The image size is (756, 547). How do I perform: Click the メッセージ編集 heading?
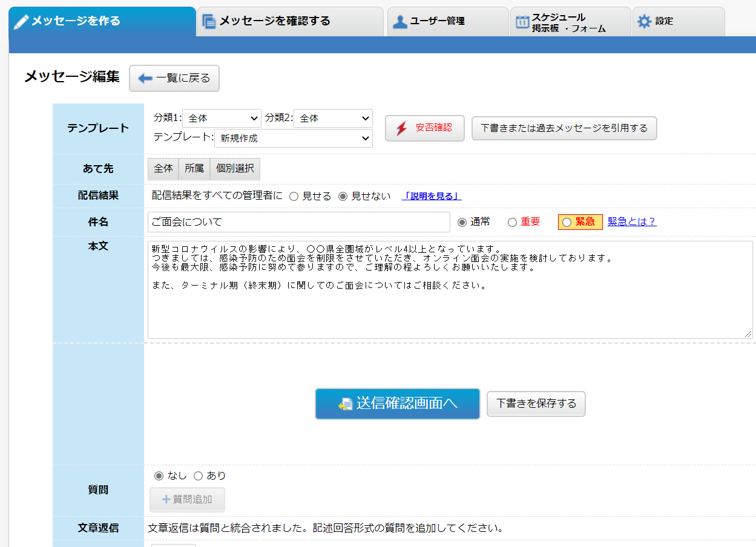(72, 77)
